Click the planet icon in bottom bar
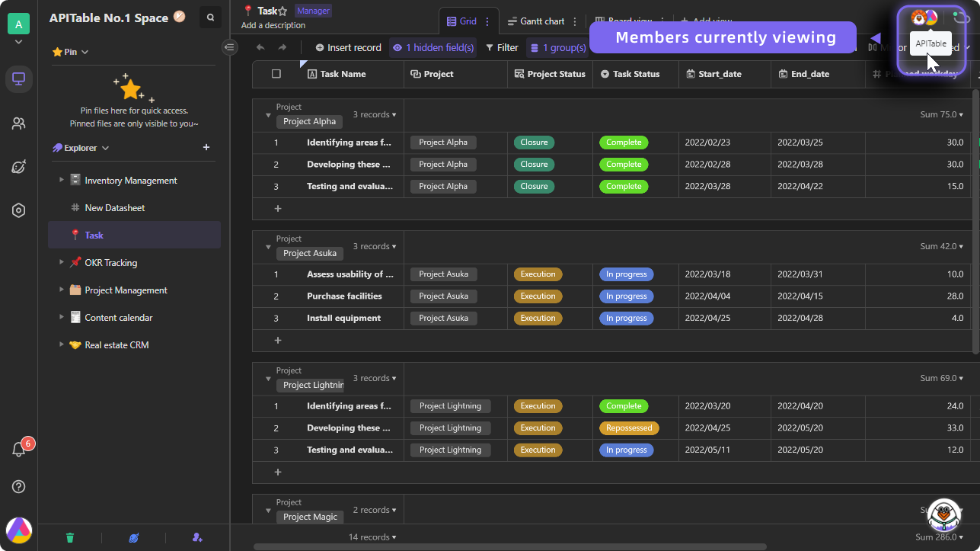 coord(134,537)
